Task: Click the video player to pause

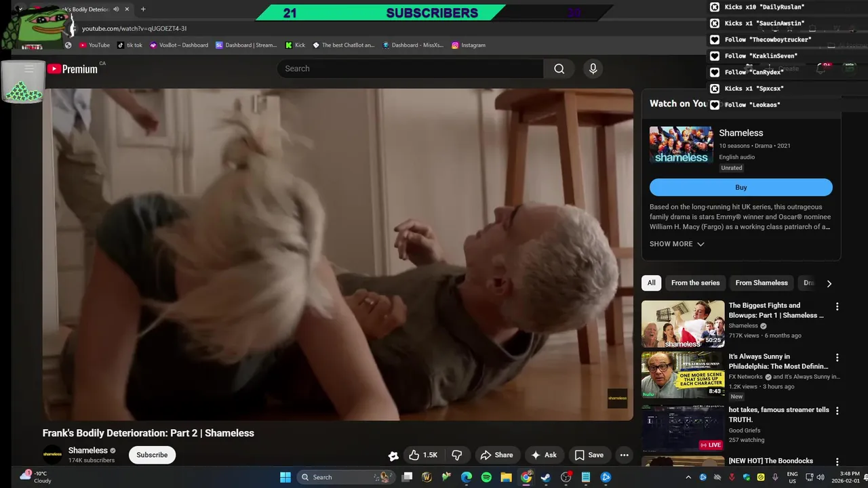Action: (338, 254)
